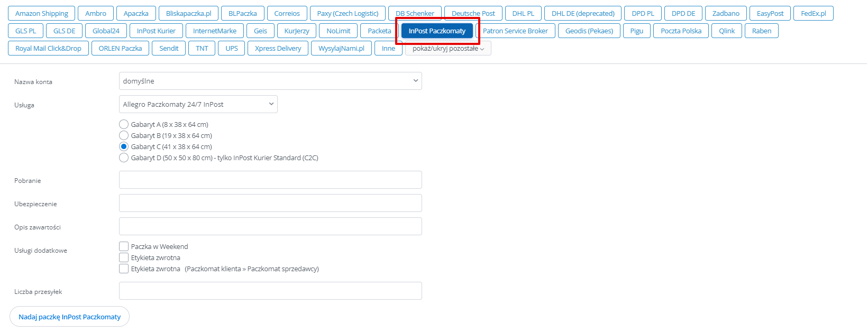The image size is (868, 332).
Task: Open the Nazwa konta dropdown
Action: (x=270, y=81)
